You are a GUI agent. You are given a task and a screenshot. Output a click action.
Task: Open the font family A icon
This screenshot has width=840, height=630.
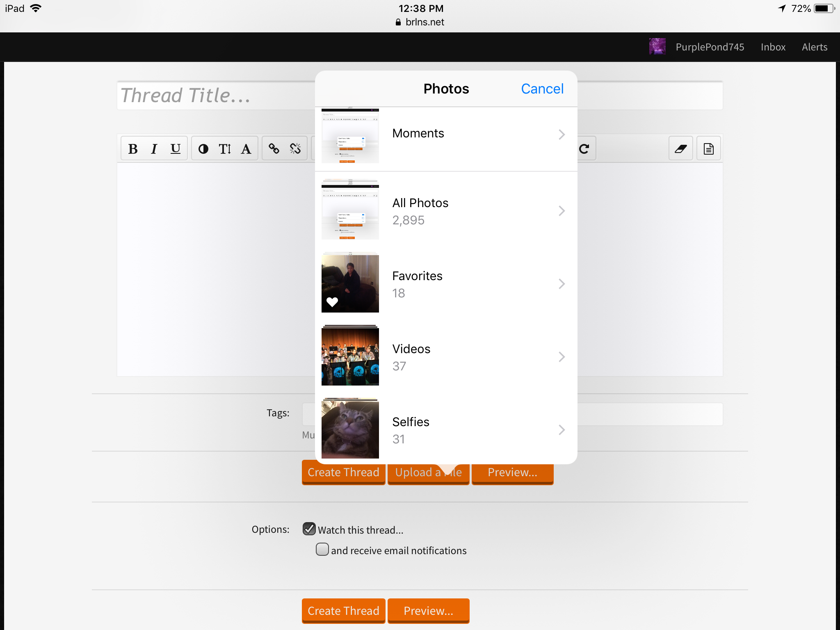[x=246, y=148]
